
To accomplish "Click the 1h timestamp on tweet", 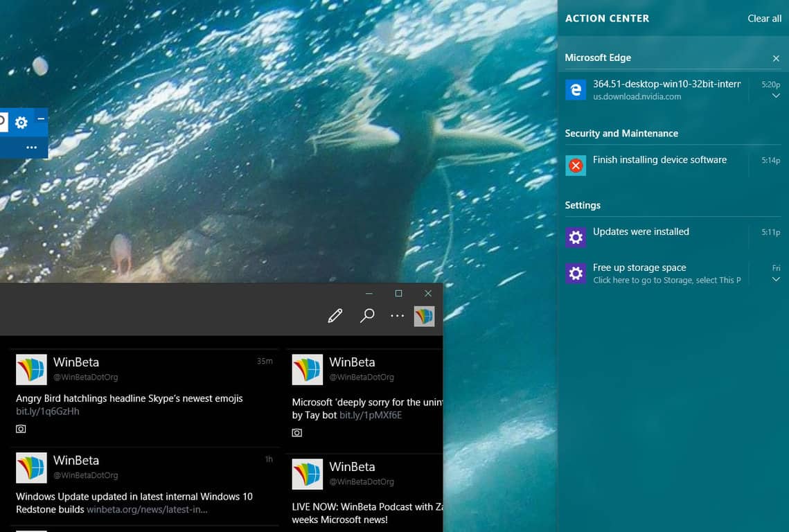I will 269,459.
